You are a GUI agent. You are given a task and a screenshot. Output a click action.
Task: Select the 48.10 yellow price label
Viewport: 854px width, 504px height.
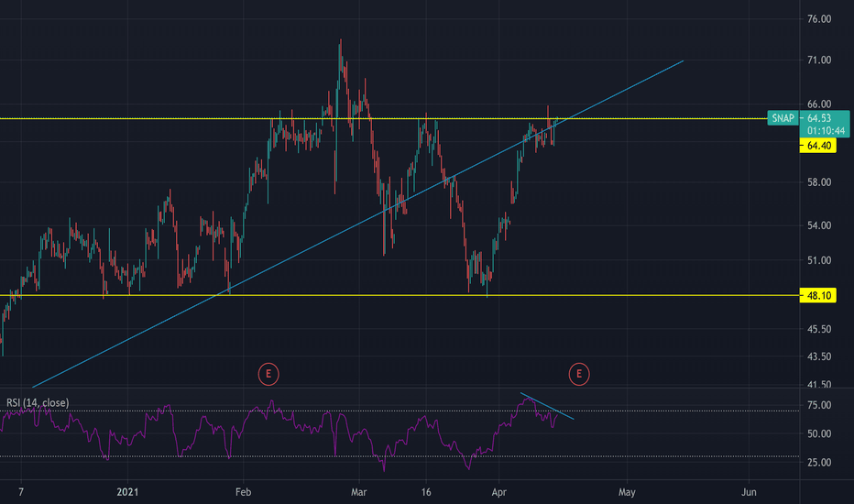pos(818,296)
